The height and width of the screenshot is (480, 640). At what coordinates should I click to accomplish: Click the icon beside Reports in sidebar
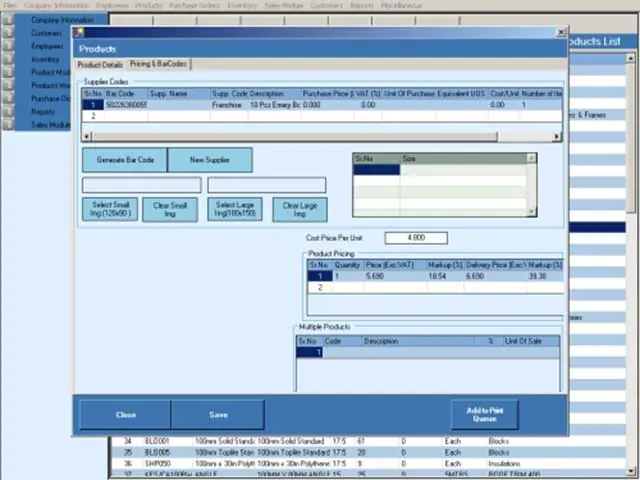click(8, 111)
